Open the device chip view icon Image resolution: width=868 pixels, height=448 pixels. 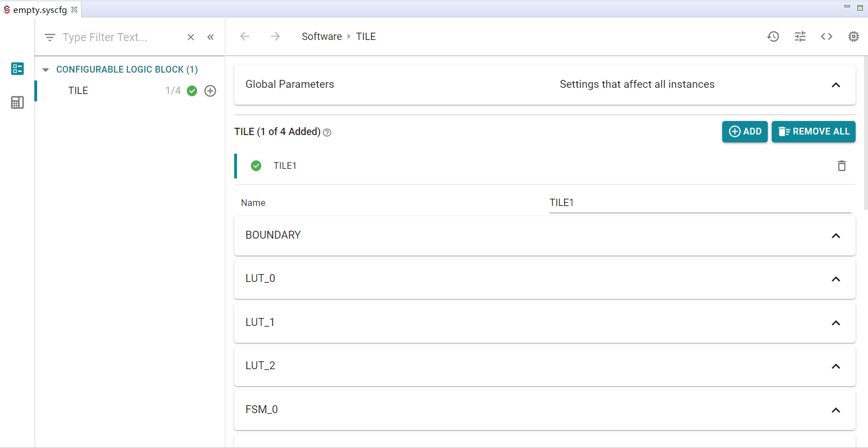point(853,37)
